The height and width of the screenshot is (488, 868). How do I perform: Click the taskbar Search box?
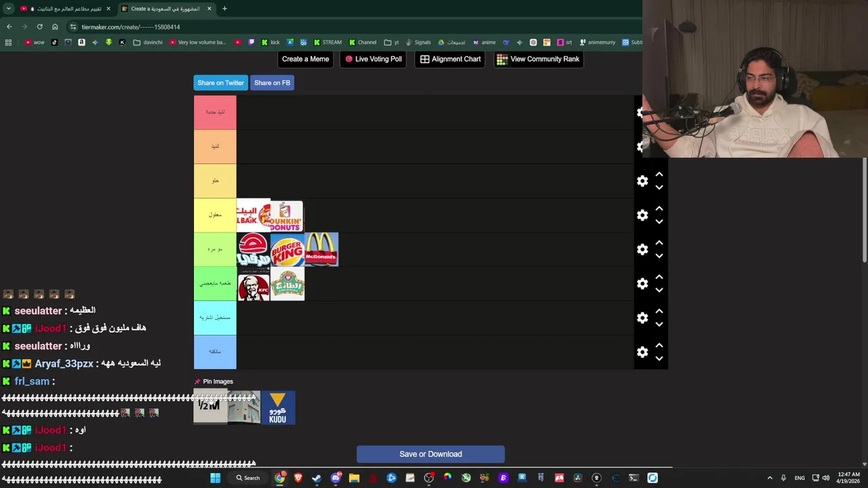click(x=248, y=478)
